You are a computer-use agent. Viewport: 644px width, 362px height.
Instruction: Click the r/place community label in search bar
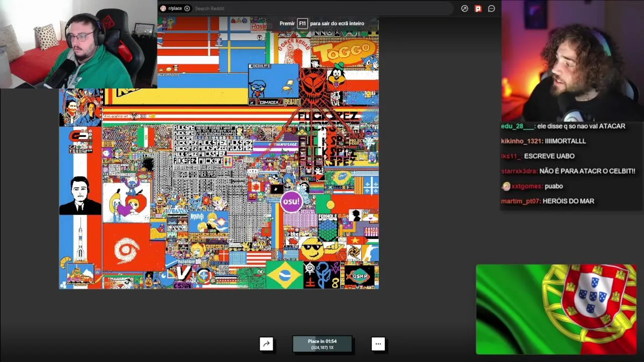click(x=175, y=9)
